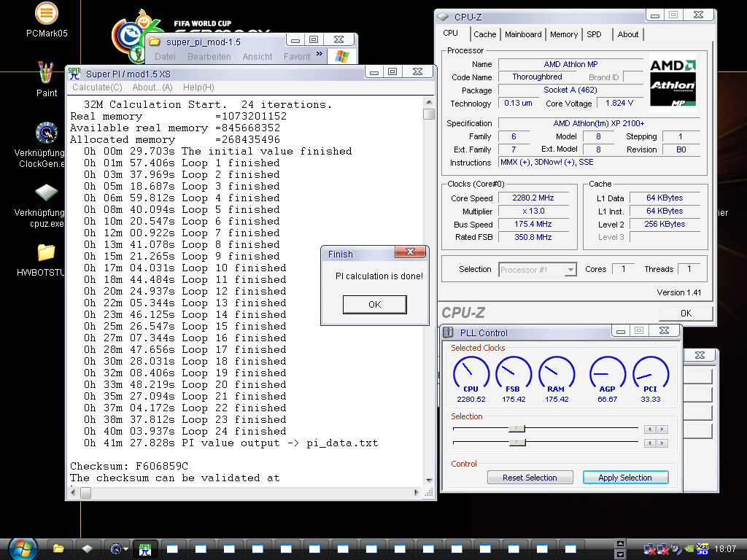Open the Favorit menu in explorer window
Screen dimensions: 747x560
tap(297, 57)
